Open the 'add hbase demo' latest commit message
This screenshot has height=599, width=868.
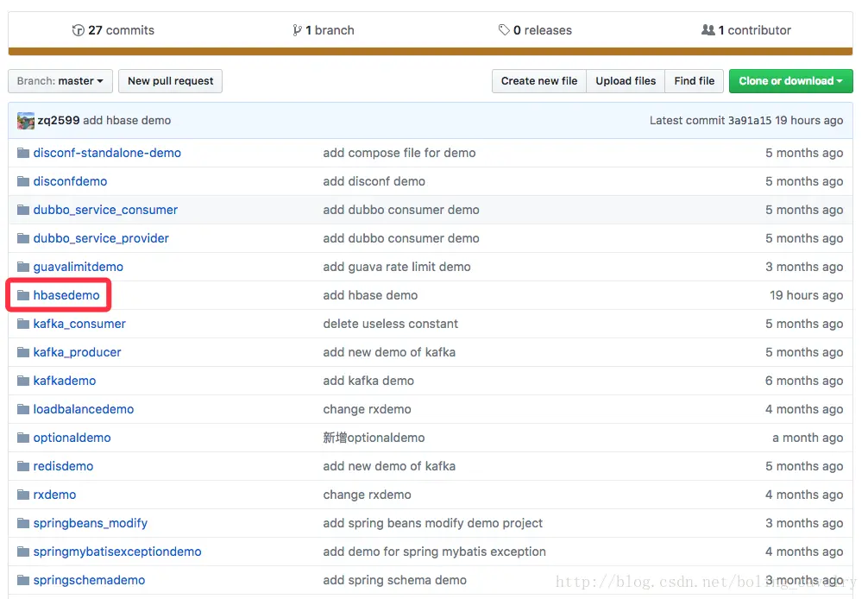[x=127, y=121]
